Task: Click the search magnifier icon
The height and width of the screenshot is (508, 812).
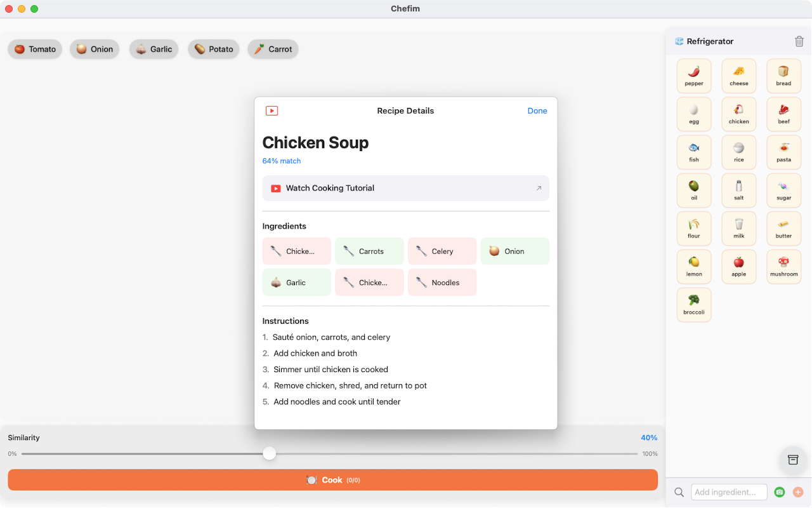Action: 679,492
